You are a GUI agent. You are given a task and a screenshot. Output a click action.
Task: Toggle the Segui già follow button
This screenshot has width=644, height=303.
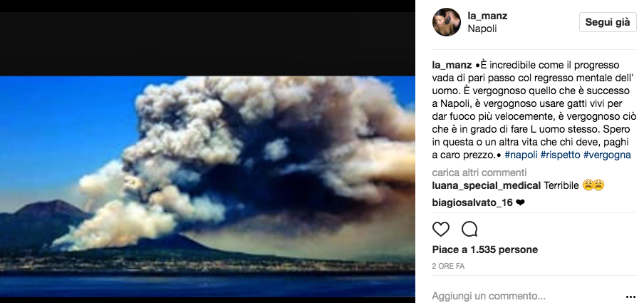pyautogui.click(x=608, y=22)
